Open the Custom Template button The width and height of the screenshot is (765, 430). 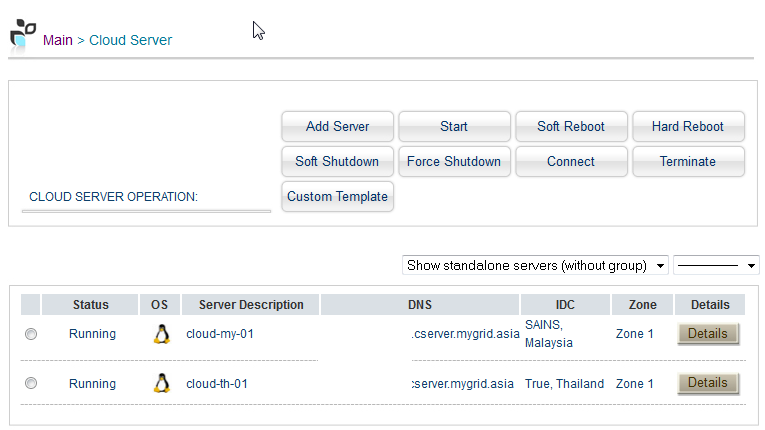[338, 197]
